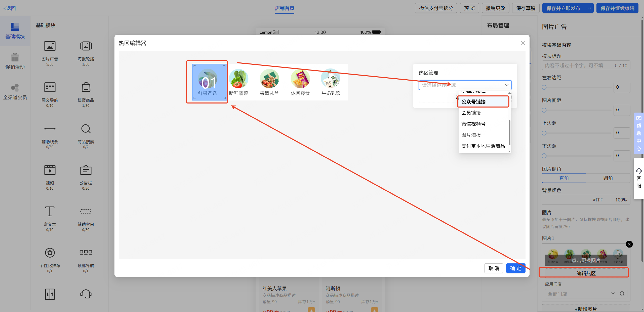
Task: Open the 促销活动 sidebar section
Action: pos(15,61)
